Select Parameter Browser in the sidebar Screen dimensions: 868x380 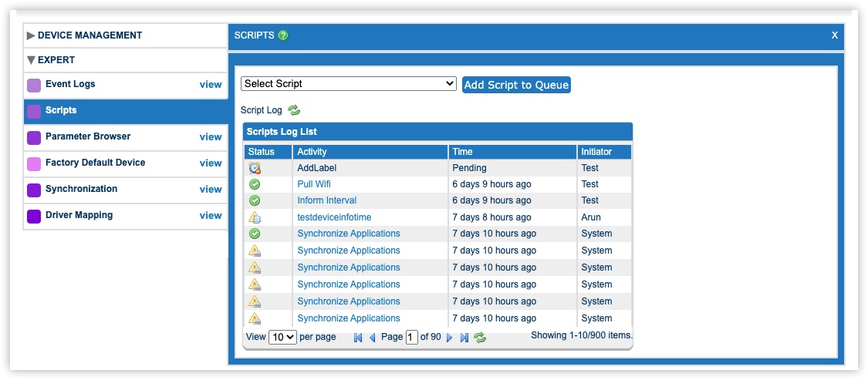point(88,136)
